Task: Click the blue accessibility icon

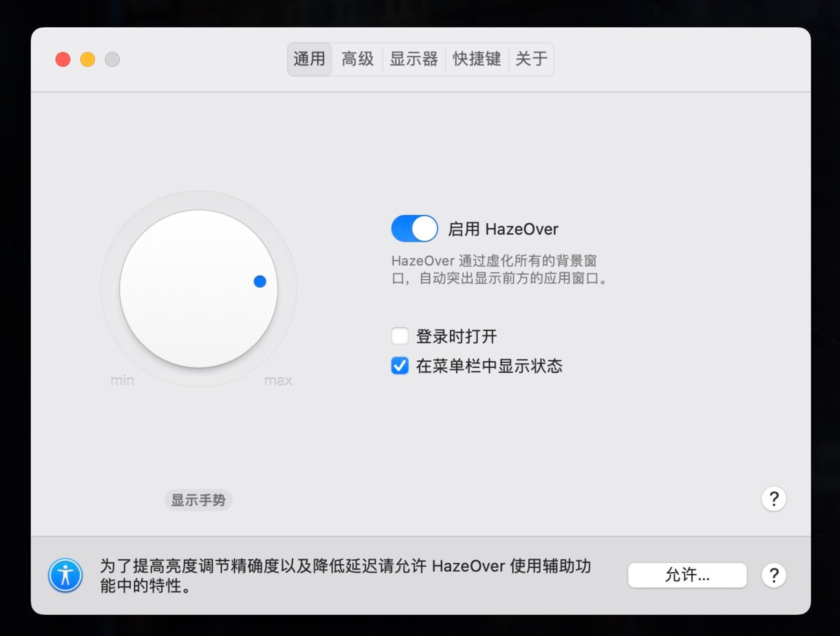Action: (65, 575)
